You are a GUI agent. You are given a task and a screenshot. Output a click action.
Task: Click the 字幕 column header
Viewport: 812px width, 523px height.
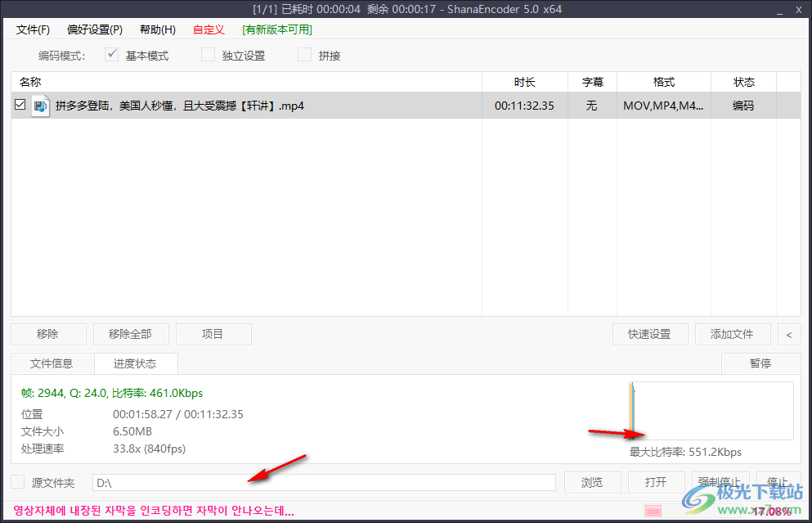[592, 82]
